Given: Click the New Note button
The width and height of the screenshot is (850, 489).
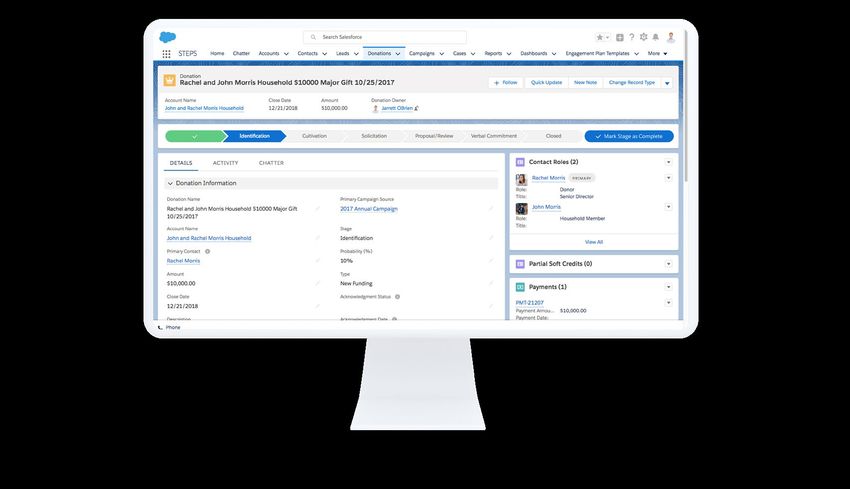Looking at the screenshot, I should [585, 83].
